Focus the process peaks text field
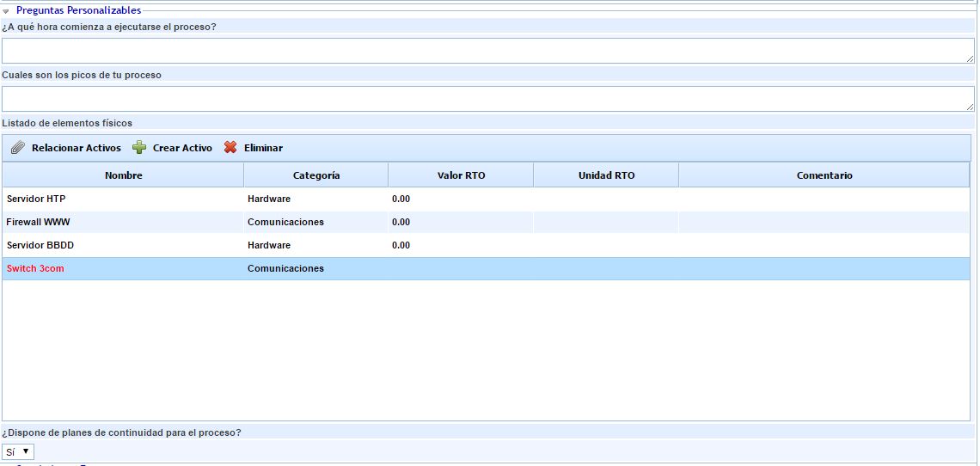Image resolution: width=980 pixels, height=466 pixels. click(x=487, y=99)
